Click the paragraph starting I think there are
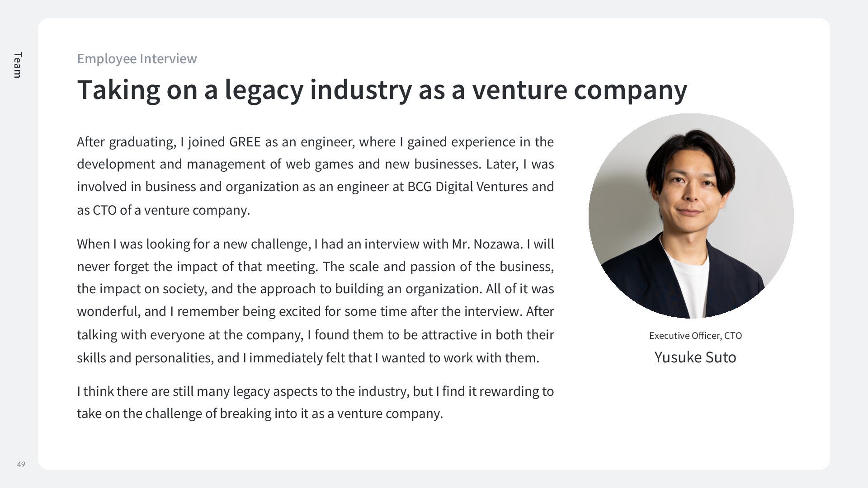 (315, 402)
